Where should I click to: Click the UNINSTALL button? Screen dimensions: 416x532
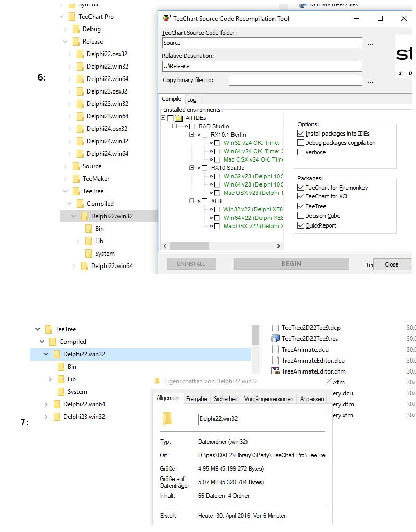(x=191, y=264)
